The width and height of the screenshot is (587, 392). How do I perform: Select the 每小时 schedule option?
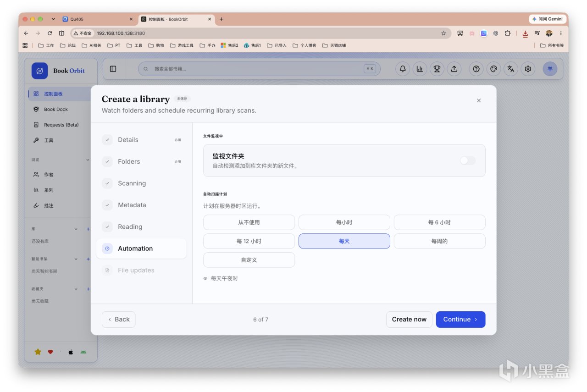344,222
